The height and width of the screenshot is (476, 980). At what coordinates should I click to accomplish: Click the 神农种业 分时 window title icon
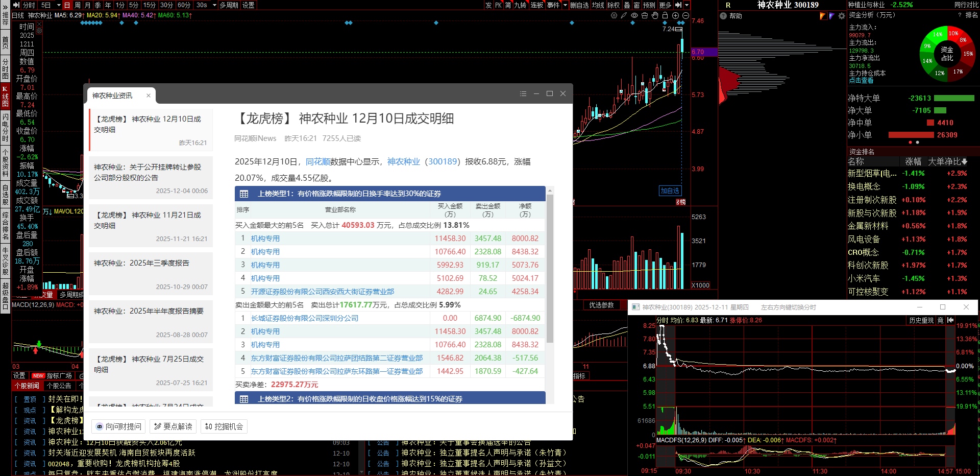pos(635,307)
